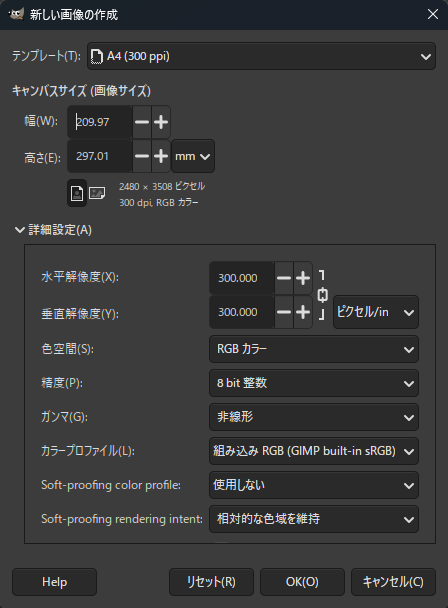Decrease height with minus button

(142, 156)
